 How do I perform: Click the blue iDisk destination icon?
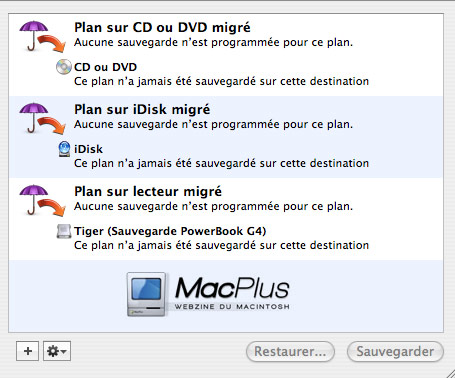(64, 149)
